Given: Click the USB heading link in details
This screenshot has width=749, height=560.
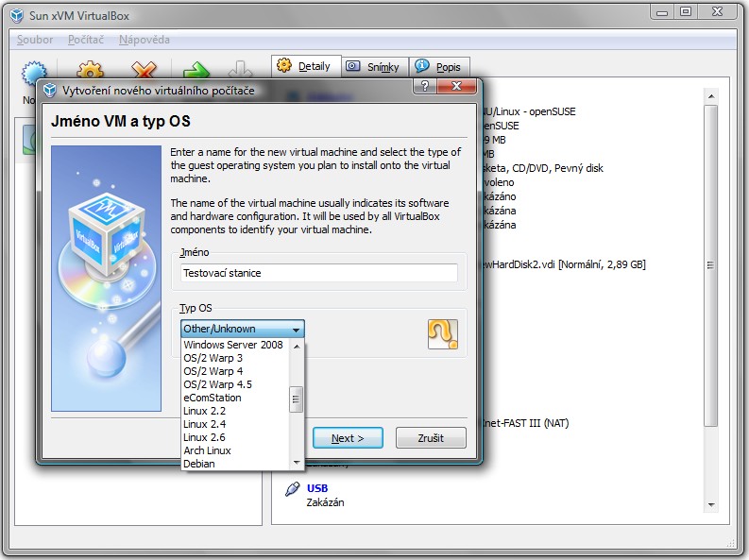Looking at the screenshot, I should 317,488.
